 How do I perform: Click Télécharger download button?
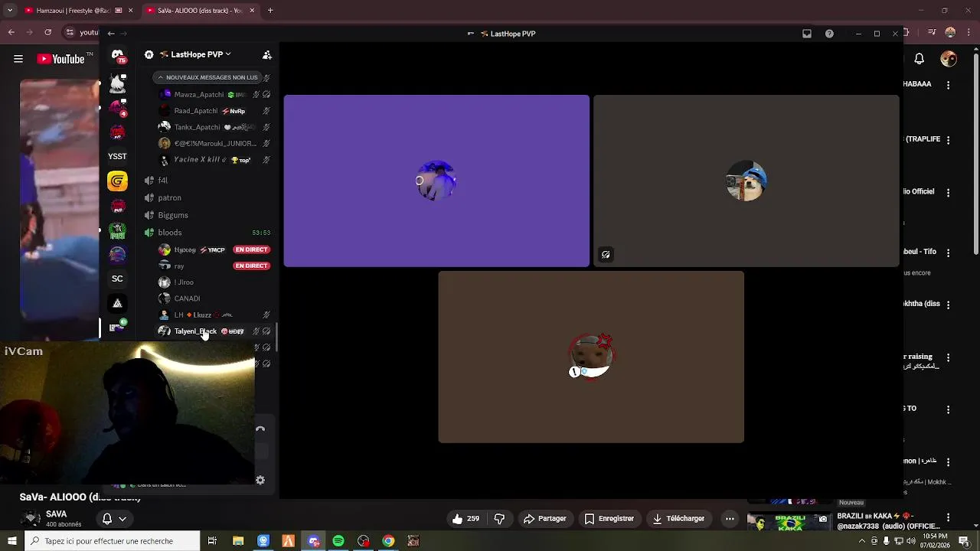tap(678, 519)
